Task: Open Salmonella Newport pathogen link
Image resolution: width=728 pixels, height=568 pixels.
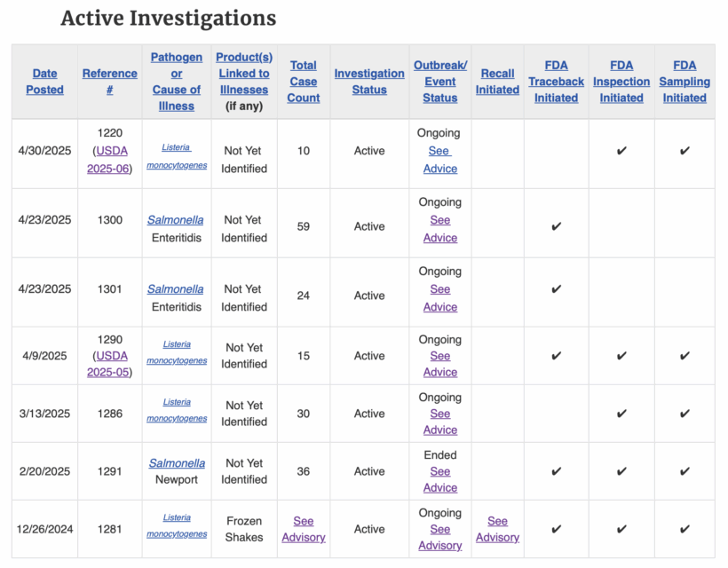Action: (177, 463)
